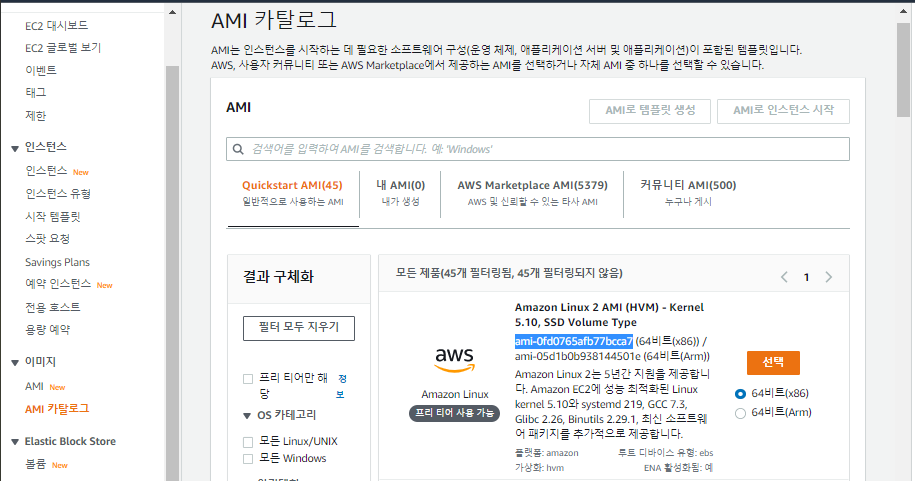Open 커뮤니티 AMI(500) tab
Screen dimensions: 915x481
click(x=688, y=193)
